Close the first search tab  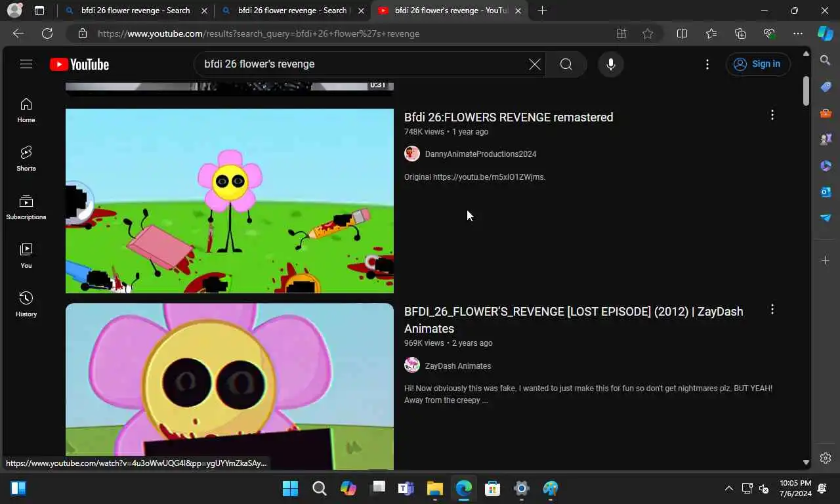click(x=204, y=10)
